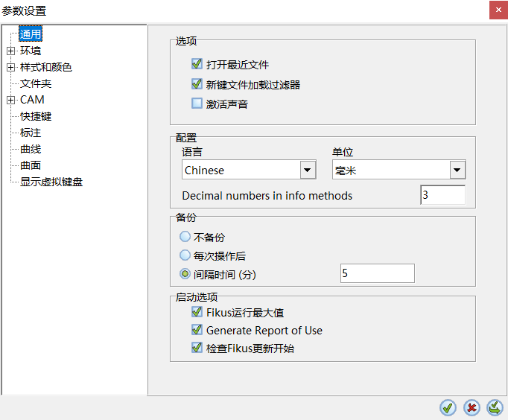Select the CAM settings category

32,100
